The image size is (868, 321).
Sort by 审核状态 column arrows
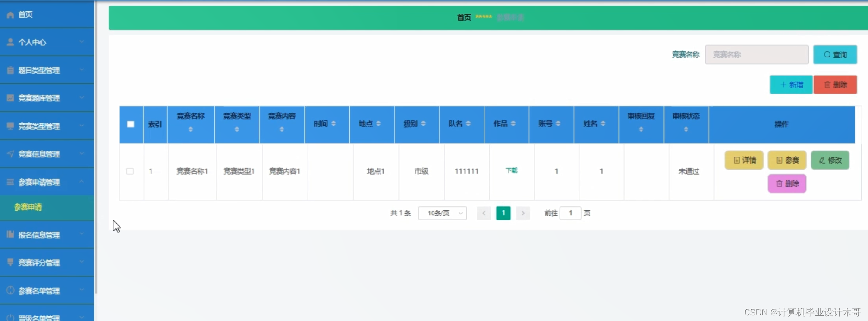click(686, 129)
